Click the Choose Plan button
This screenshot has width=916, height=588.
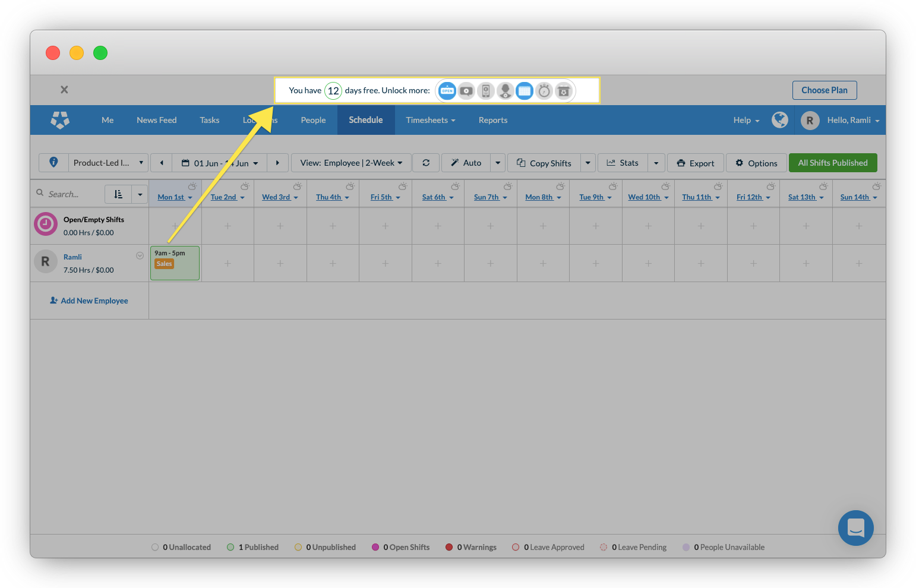(x=824, y=90)
